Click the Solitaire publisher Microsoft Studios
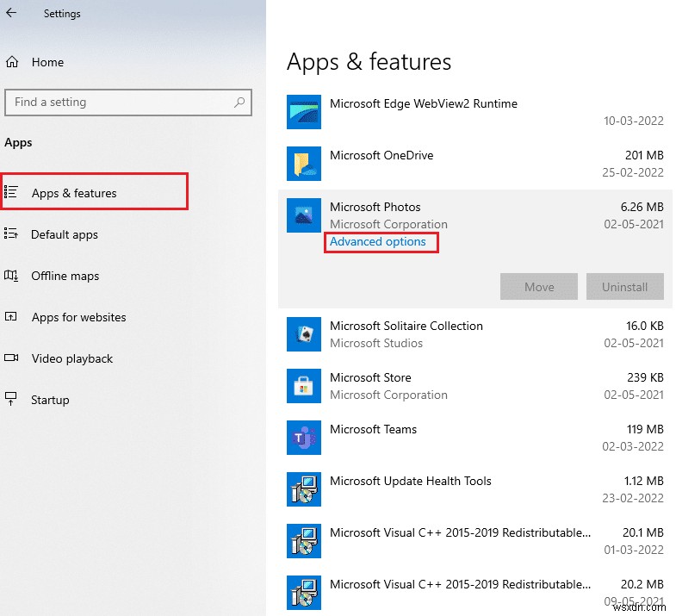This screenshot has width=676, height=616. (x=376, y=344)
